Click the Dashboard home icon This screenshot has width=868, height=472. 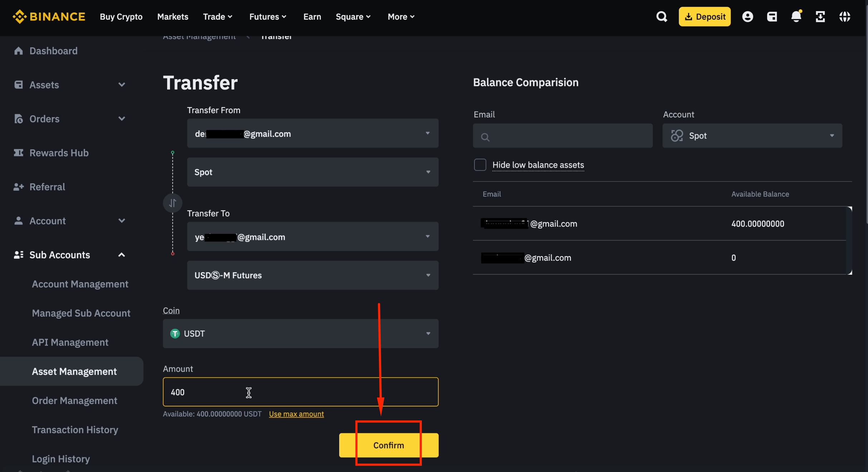18,51
